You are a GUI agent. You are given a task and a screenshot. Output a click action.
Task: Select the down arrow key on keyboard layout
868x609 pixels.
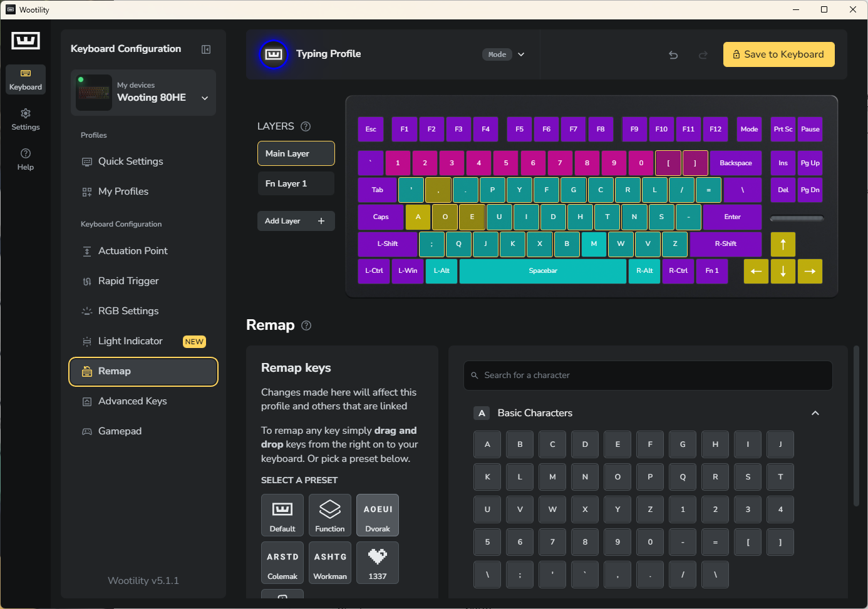click(783, 271)
